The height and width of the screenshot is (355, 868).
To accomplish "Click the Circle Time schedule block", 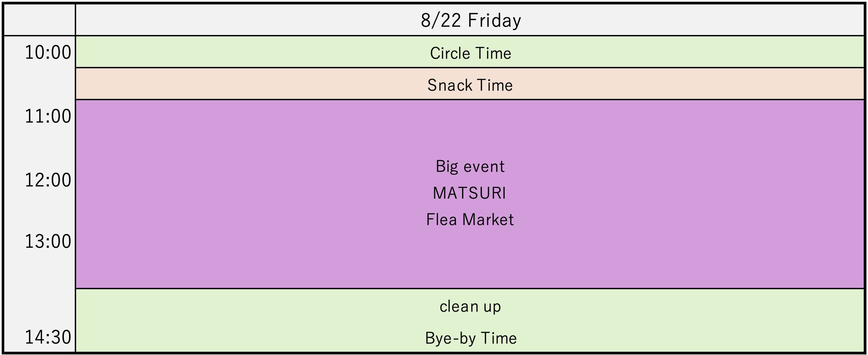I will click(x=470, y=52).
